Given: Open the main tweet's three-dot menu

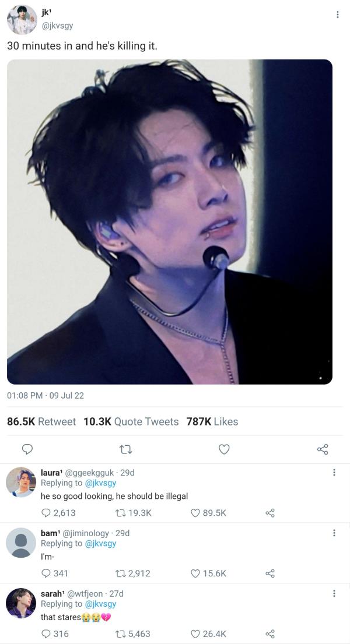Looking at the screenshot, I should click(x=337, y=15).
